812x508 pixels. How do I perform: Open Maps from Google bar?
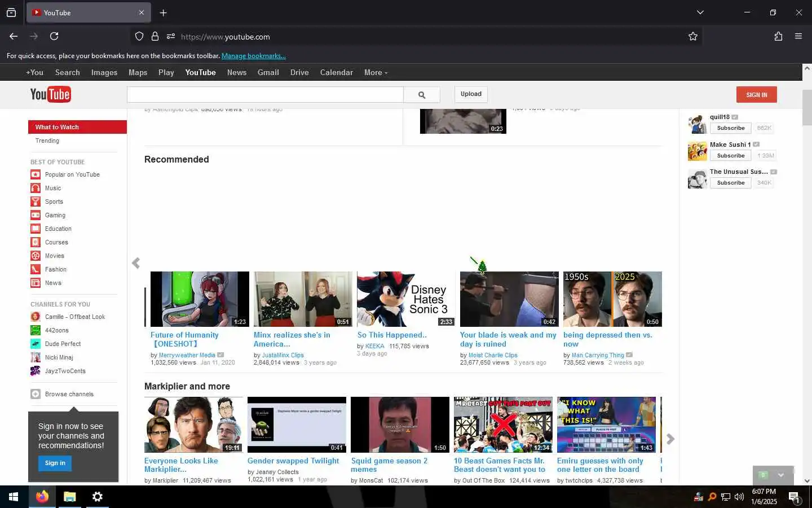pyautogui.click(x=138, y=72)
